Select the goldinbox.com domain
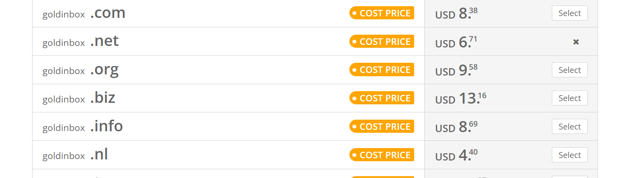 tap(569, 13)
